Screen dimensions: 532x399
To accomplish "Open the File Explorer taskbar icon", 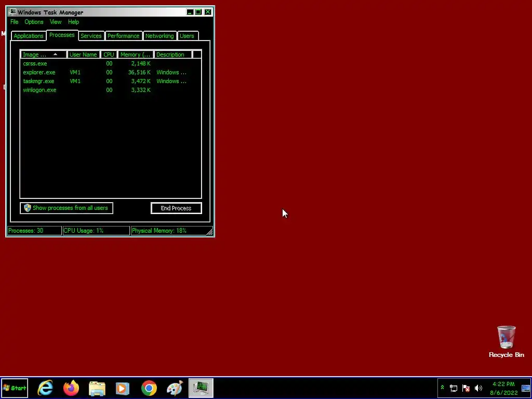I will click(x=97, y=388).
